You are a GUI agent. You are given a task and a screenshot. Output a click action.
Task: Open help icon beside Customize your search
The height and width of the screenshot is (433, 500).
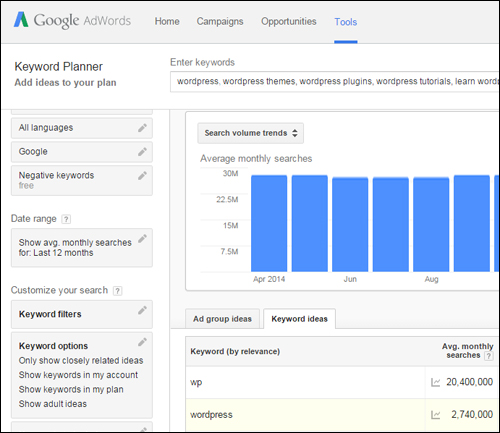[x=117, y=291]
